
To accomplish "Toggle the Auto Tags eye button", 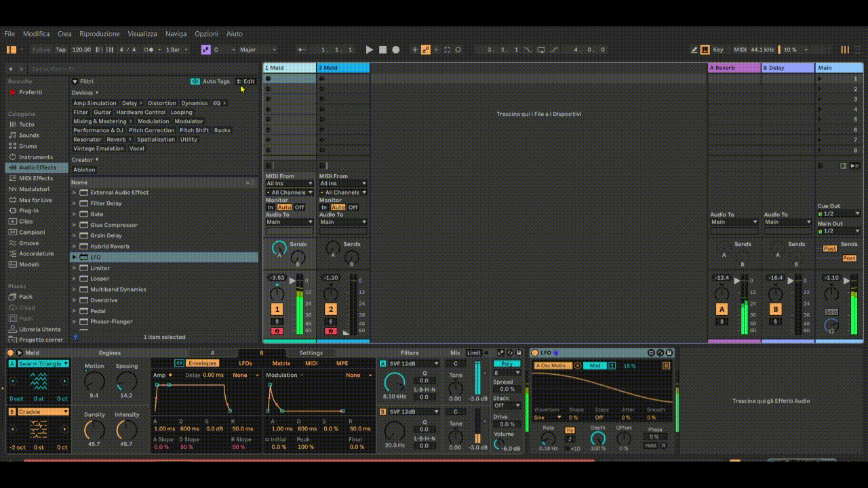I will (x=195, y=81).
